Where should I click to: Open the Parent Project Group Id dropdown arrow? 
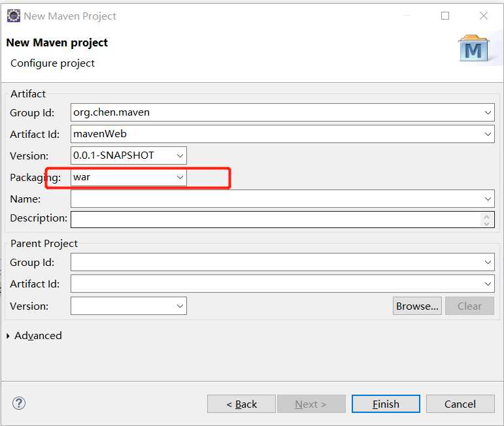488,262
